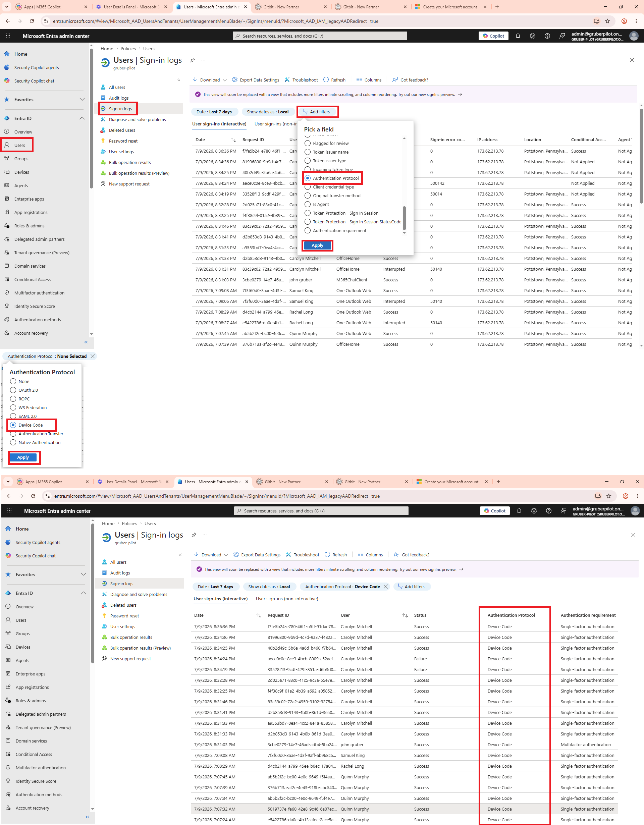Click upper window left sidebar scrollbar
This screenshot has width=644, height=825.
tap(91, 118)
